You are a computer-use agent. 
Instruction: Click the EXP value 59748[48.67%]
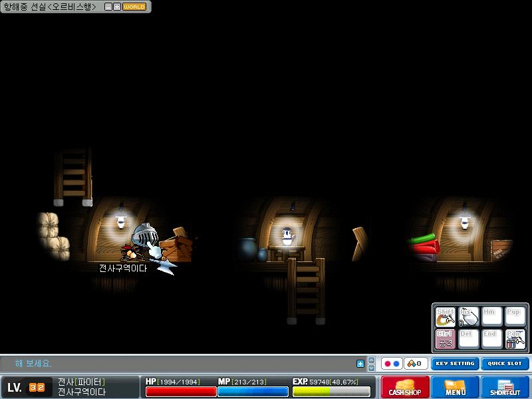tap(334, 382)
